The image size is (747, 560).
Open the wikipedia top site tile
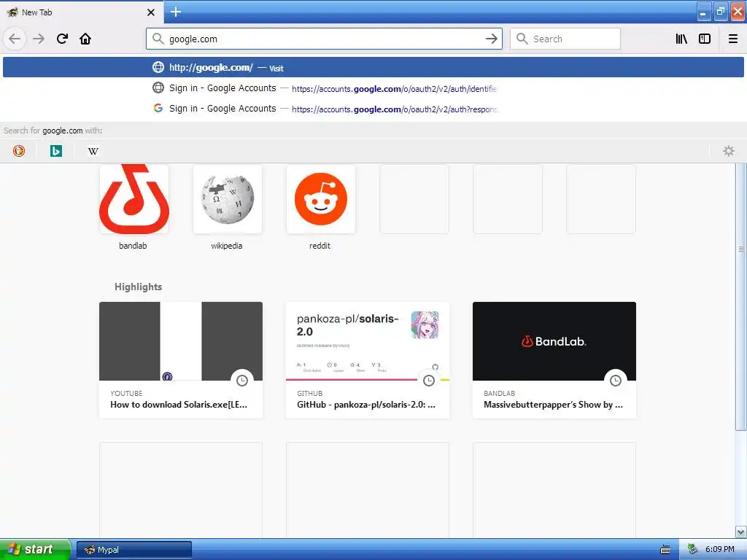[228, 199]
